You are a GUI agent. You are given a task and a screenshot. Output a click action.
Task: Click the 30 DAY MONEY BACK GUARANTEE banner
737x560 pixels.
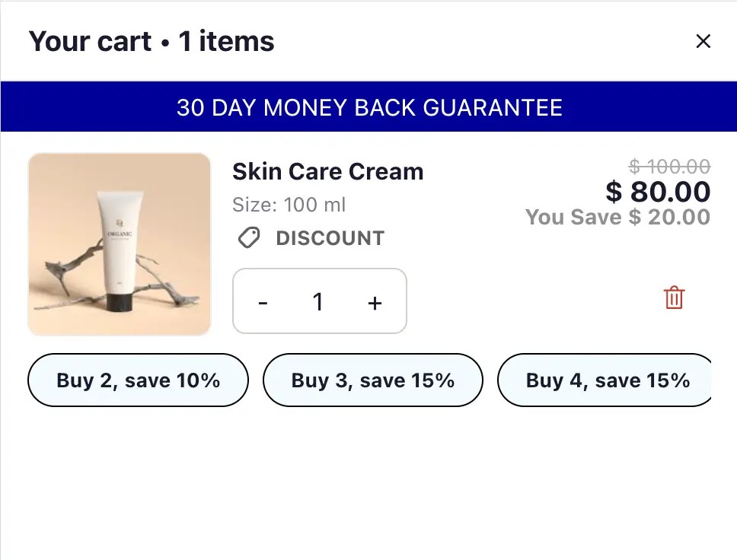[368, 107]
